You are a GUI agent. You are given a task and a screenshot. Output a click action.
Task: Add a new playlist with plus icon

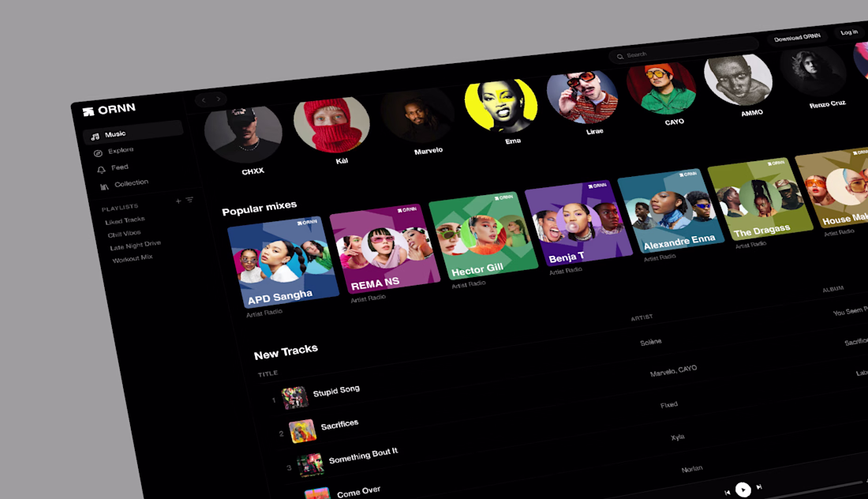coord(178,201)
